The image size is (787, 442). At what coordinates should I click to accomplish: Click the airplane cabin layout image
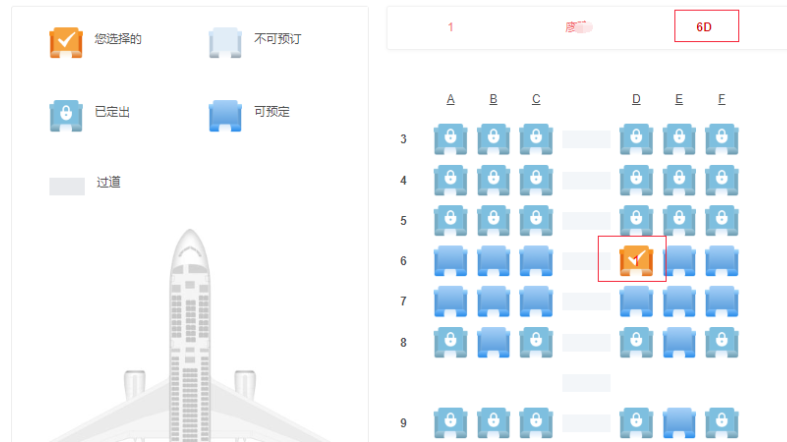(x=190, y=335)
